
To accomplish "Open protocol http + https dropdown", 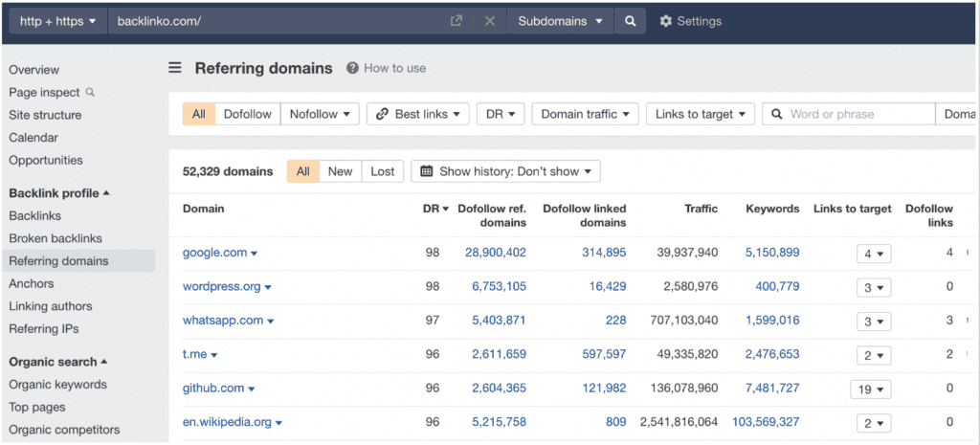I will [x=58, y=21].
